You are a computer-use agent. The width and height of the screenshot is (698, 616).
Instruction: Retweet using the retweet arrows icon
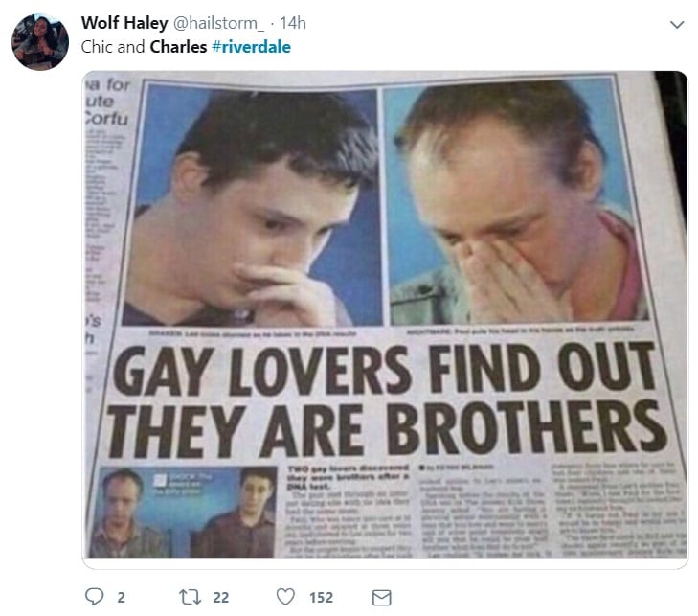(x=190, y=597)
